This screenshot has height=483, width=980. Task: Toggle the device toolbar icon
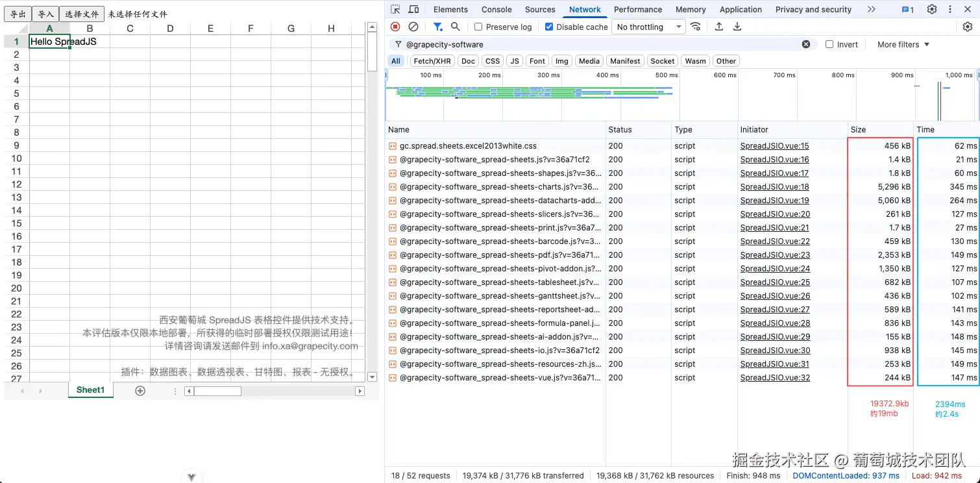(413, 9)
